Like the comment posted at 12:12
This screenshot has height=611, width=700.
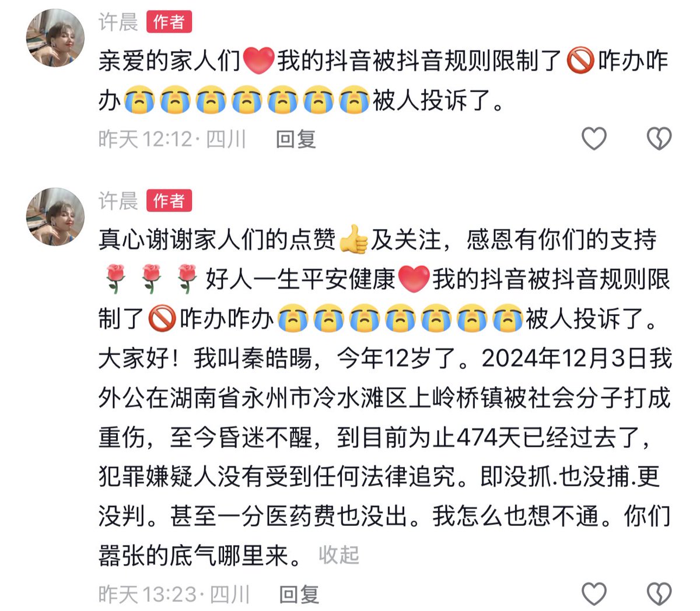(x=594, y=139)
